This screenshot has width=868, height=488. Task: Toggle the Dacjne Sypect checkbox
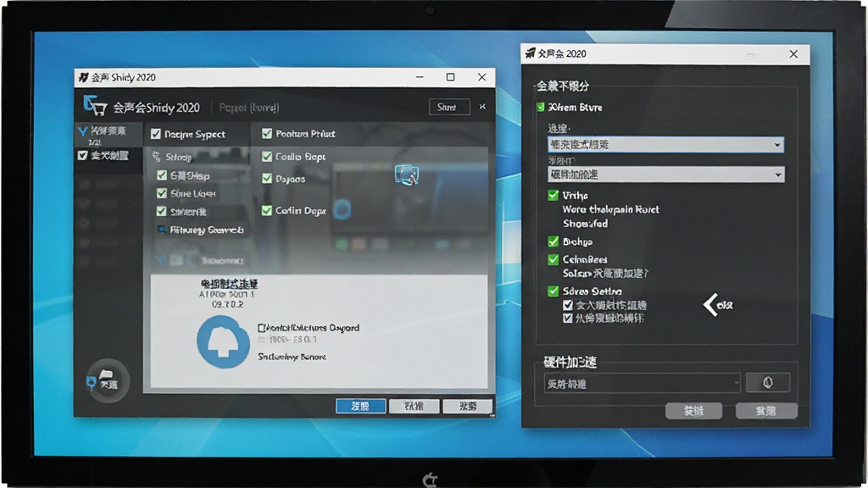point(156,134)
